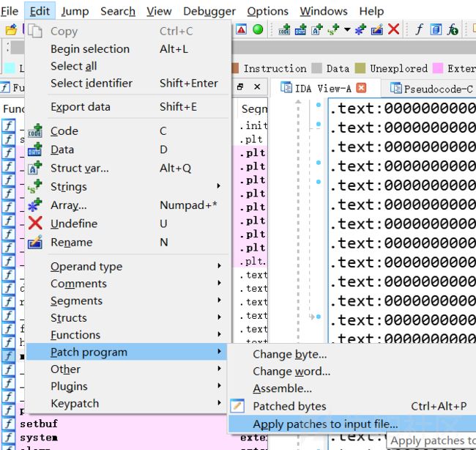Close the IDA View-A tab

[361, 88]
